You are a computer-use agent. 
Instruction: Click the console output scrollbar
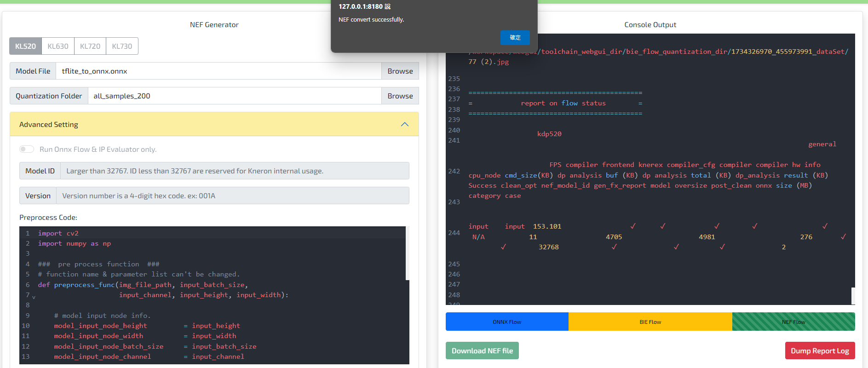[853, 295]
